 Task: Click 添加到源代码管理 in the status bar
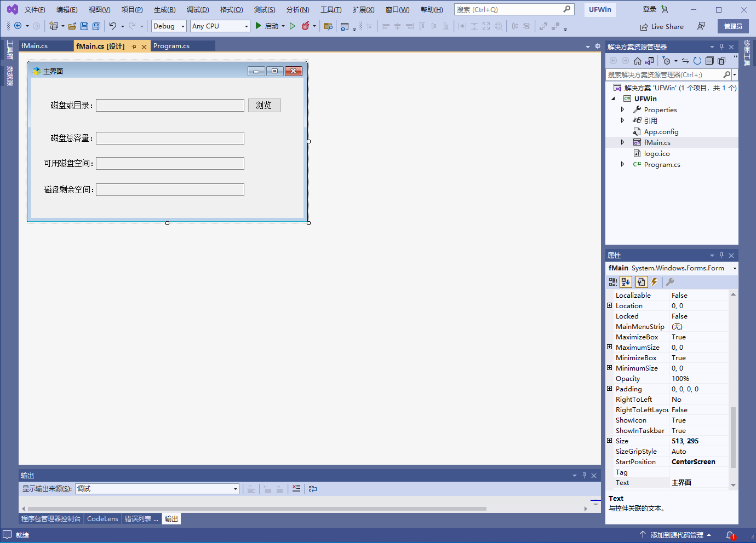point(677,535)
